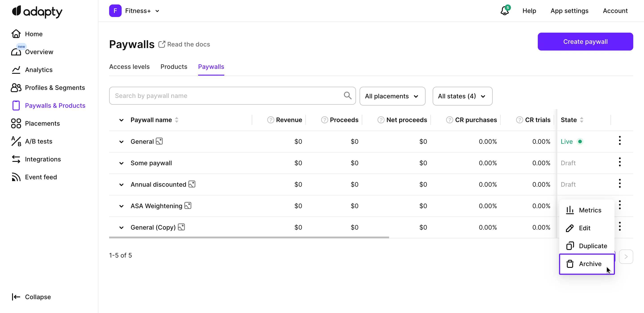Click image icon next to Annual discounted
Screen dimensions: 644x313
pos(192,184)
